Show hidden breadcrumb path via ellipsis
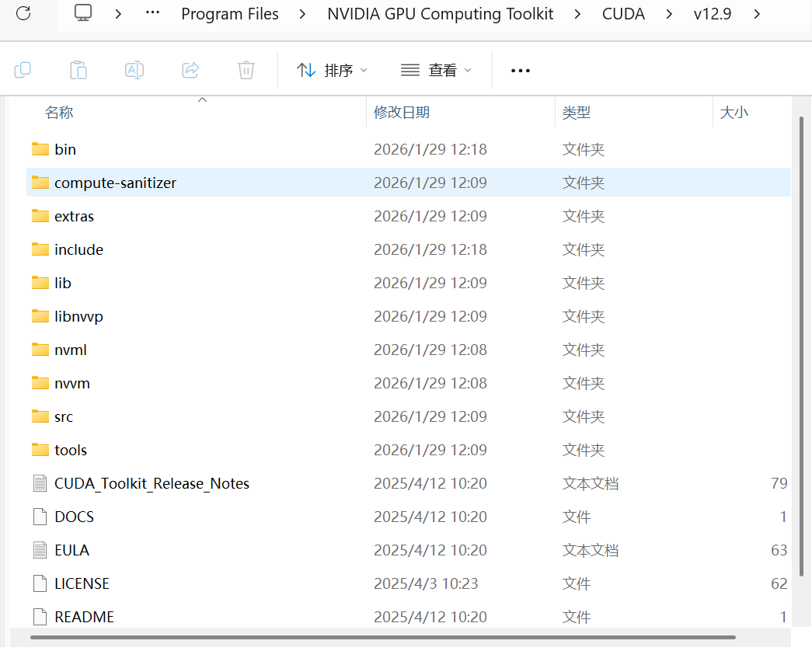Image resolution: width=812 pixels, height=651 pixels. click(x=152, y=14)
